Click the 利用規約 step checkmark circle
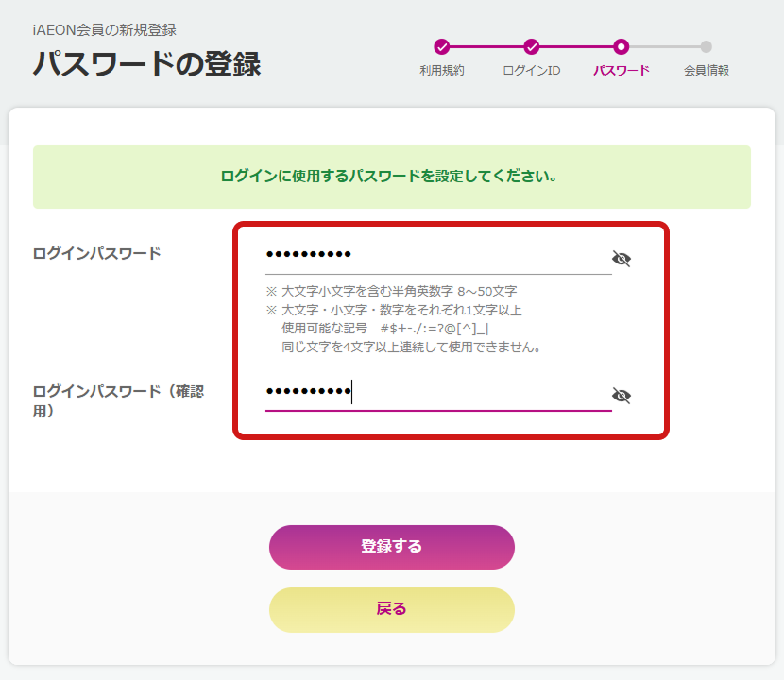 point(442,46)
